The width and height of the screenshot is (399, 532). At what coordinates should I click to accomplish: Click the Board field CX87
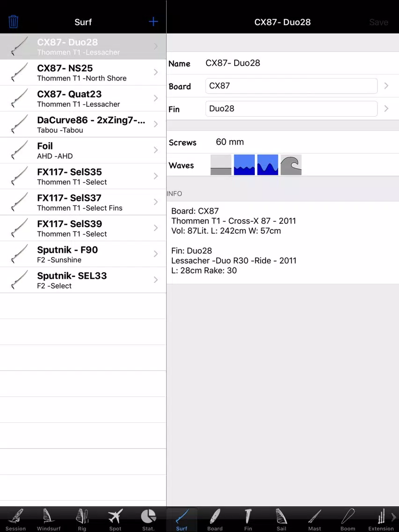coord(291,86)
